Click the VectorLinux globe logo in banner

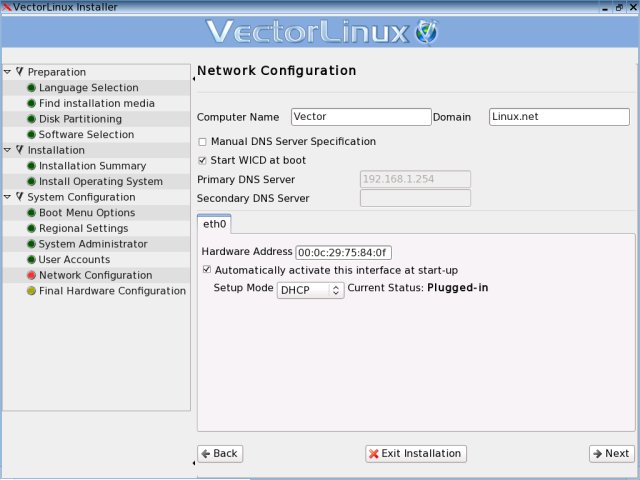(427, 32)
